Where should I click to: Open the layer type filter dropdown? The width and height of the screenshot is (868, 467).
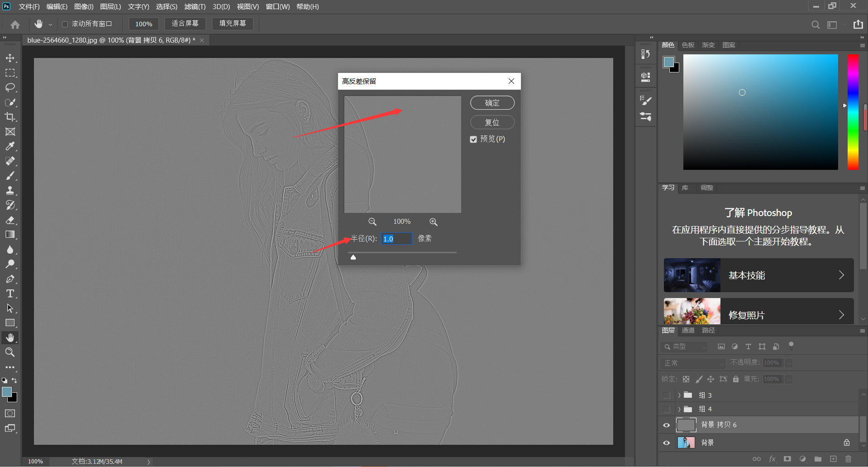pyautogui.click(x=684, y=347)
